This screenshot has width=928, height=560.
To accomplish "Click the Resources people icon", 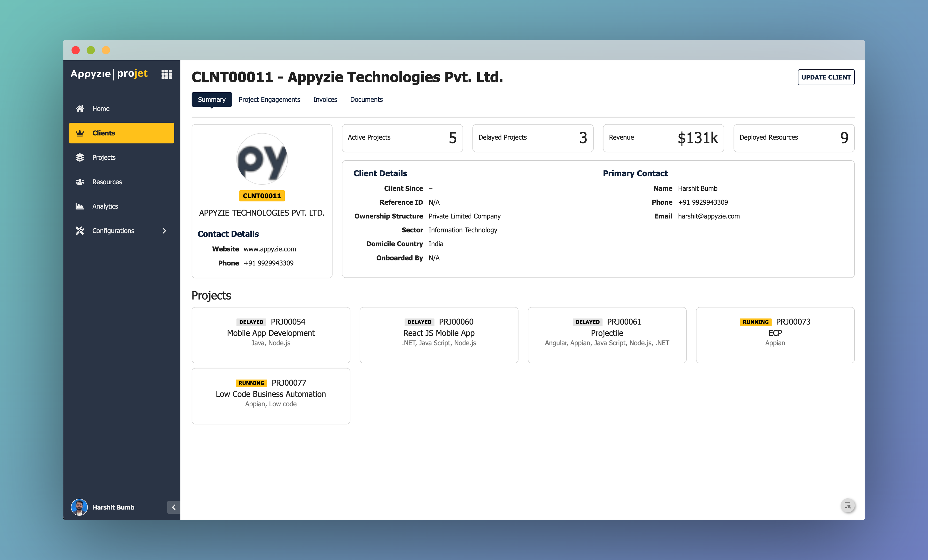I will pyautogui.click(x=80, y=182).
